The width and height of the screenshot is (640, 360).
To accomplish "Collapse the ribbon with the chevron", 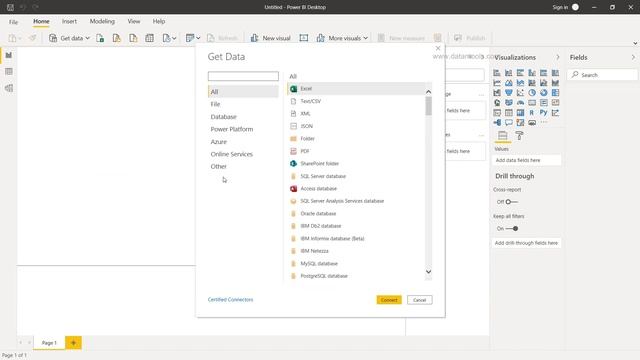I will point(635,43).
